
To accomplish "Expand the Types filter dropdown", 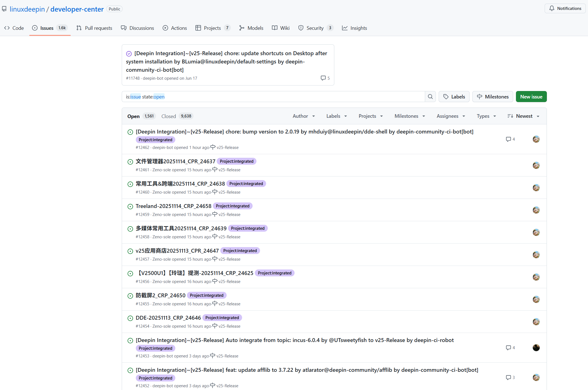I will pos(486,116).
